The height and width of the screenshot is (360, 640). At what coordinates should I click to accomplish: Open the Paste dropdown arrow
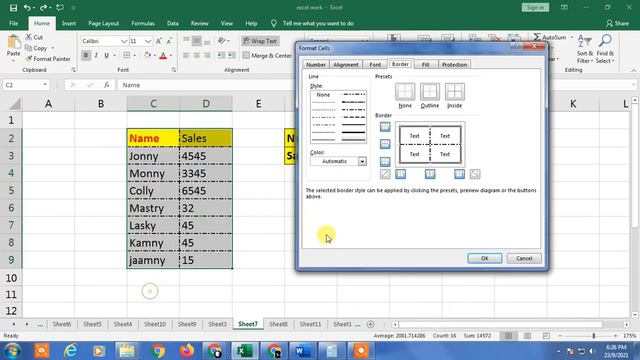tap(13, 61)
